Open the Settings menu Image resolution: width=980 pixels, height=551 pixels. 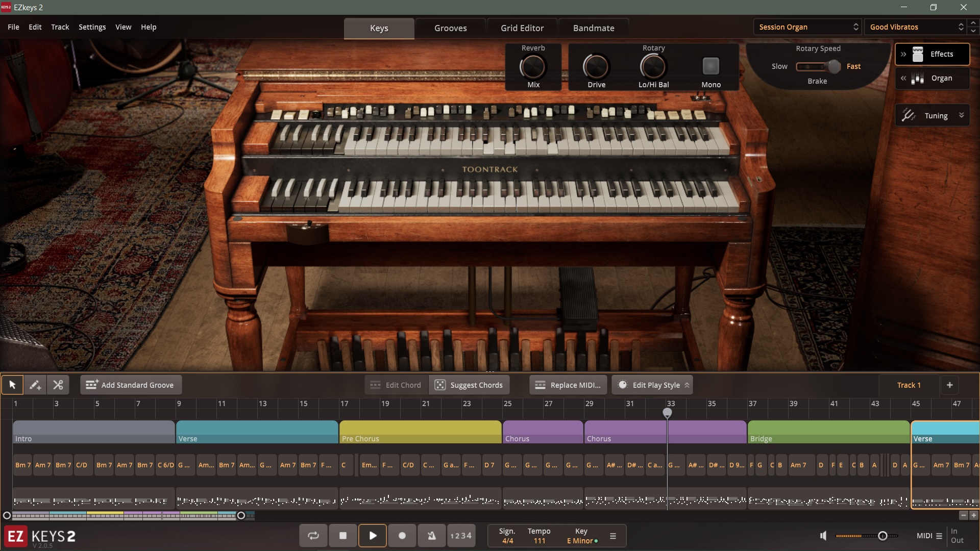tap(92, 27)
